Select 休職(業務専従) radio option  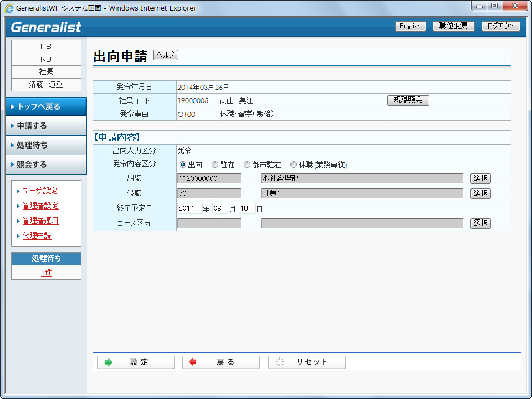[x=294, y=165]
